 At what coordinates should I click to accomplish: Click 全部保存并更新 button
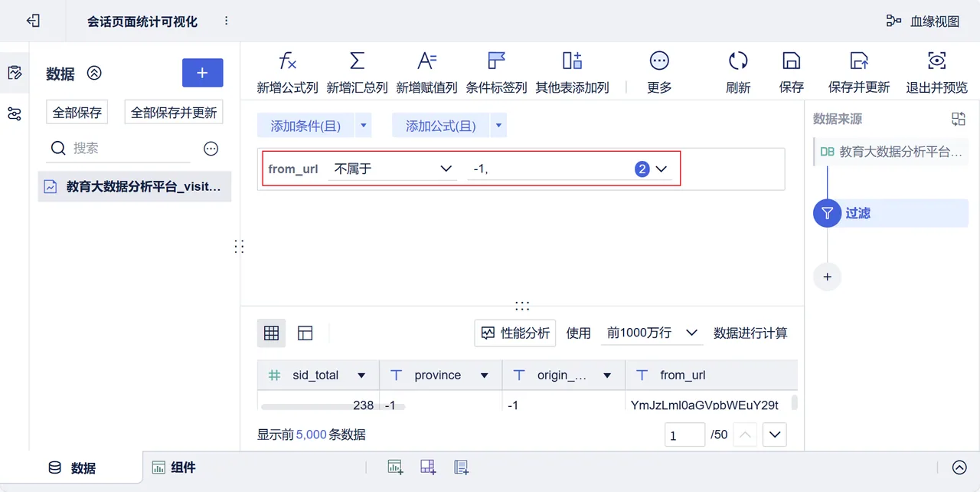tap(174, 113)
